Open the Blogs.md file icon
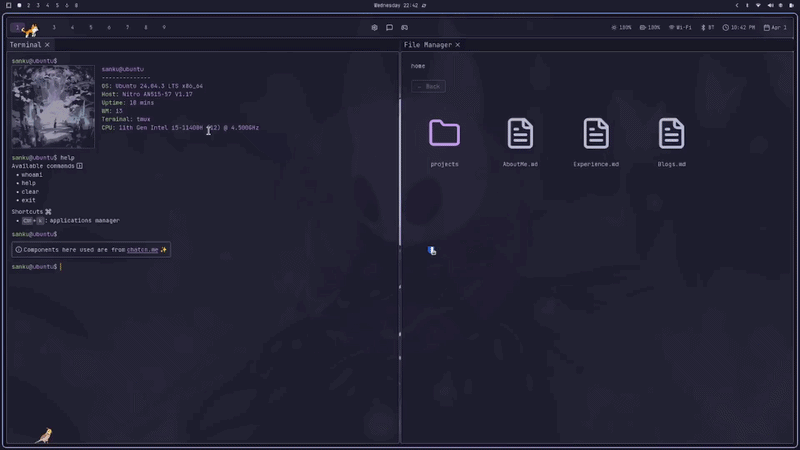 coord(671,133)
